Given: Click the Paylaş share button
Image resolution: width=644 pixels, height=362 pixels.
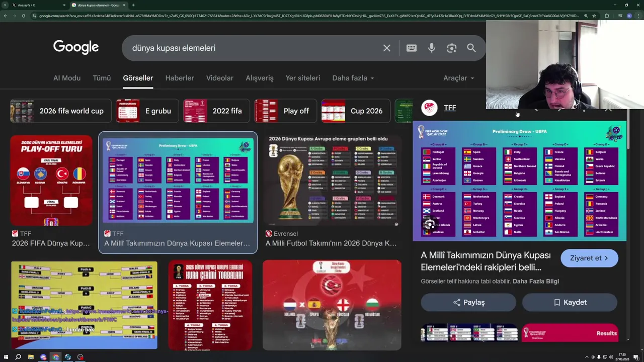Looking at the screenshot, I should click(468, 302).
